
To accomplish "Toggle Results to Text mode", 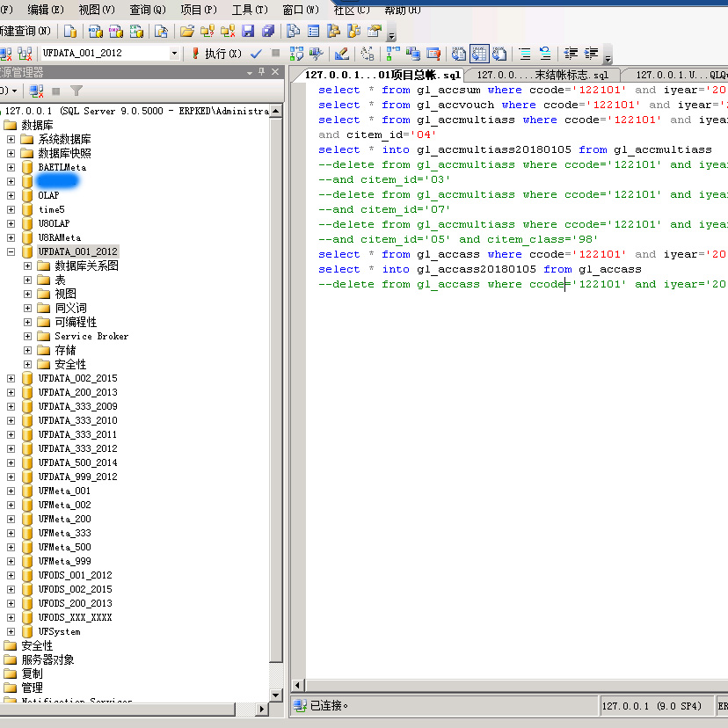I will coord(459,54).
